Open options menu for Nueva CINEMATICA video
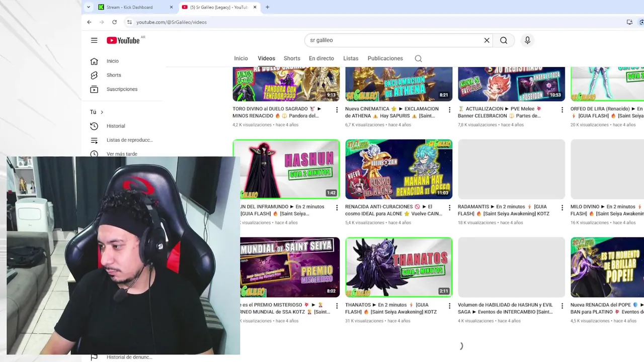Screen dimensions: 644x362 point(450,110)
